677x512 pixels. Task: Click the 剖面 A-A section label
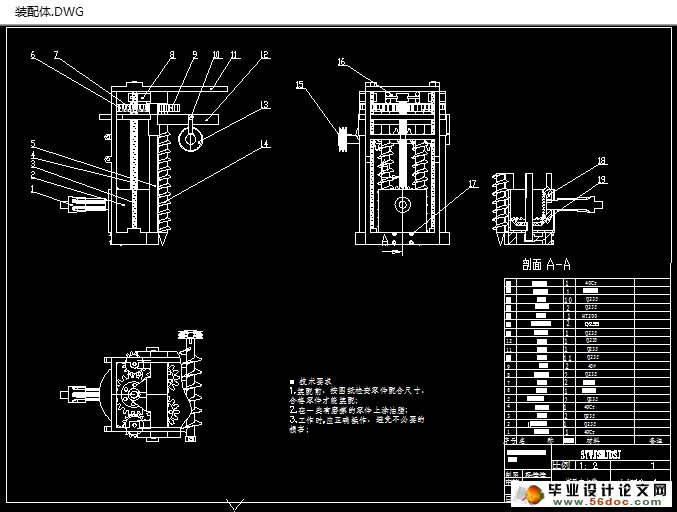546,264
